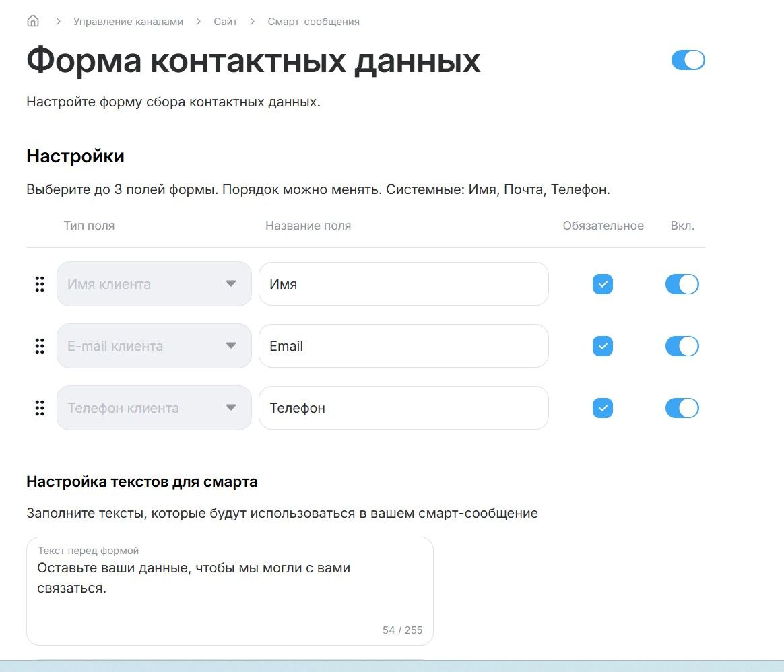
Task: Uncheck required checkbox for Email field
Action: tap(603, 346)
